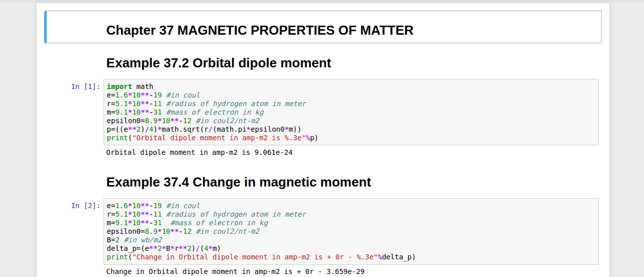Click the print Orbital dipole moment statement
The height and width of the screenshot is (277, 644).
click(212, 138)
